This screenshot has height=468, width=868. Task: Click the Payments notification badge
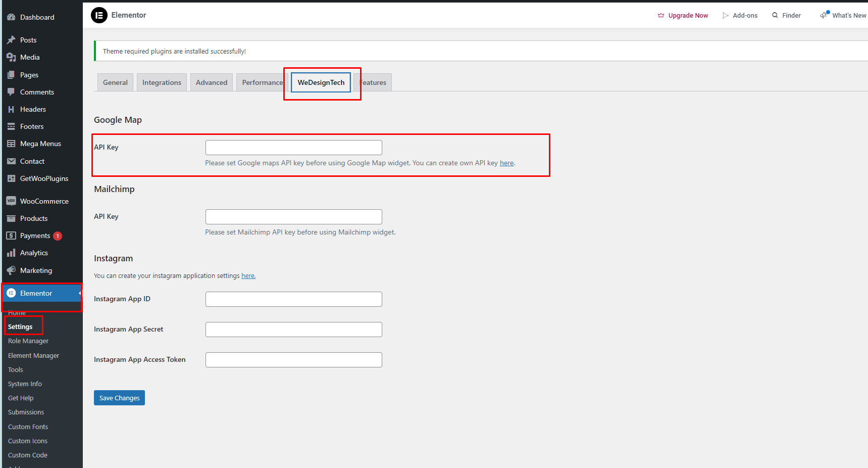click(x=58, y=236)
